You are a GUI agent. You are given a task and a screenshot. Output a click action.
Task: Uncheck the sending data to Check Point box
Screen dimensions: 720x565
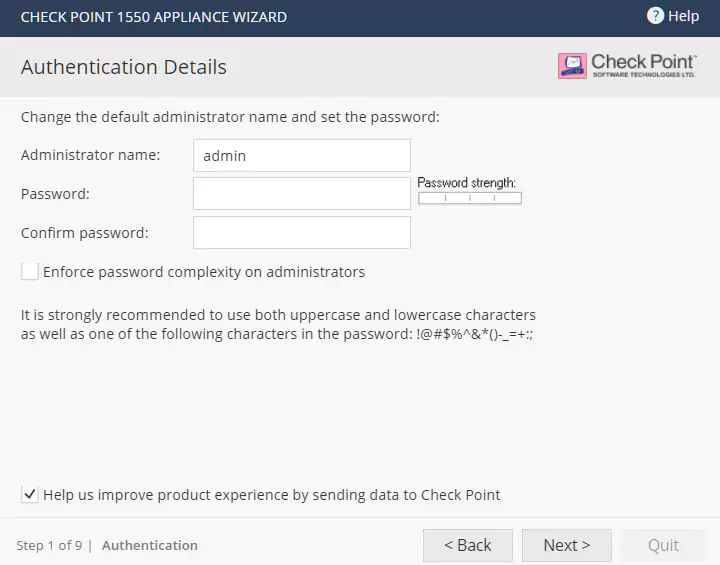point(30,494)
